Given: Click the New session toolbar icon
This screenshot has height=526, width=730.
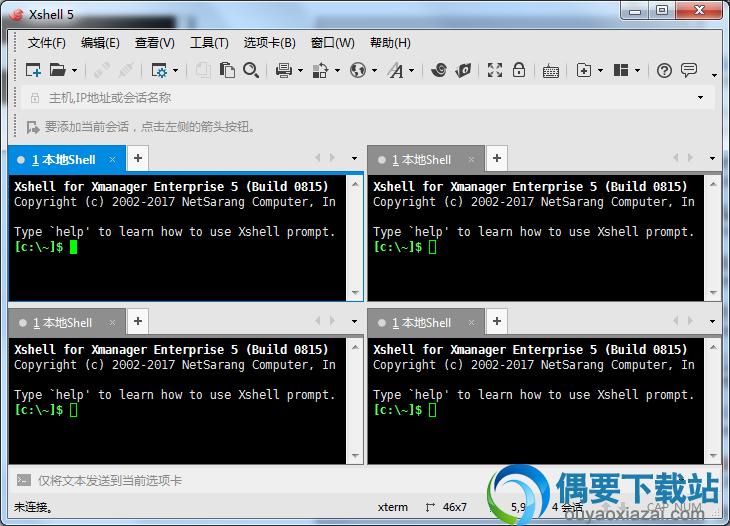Looking at the screenshot, I should (34, 70).
